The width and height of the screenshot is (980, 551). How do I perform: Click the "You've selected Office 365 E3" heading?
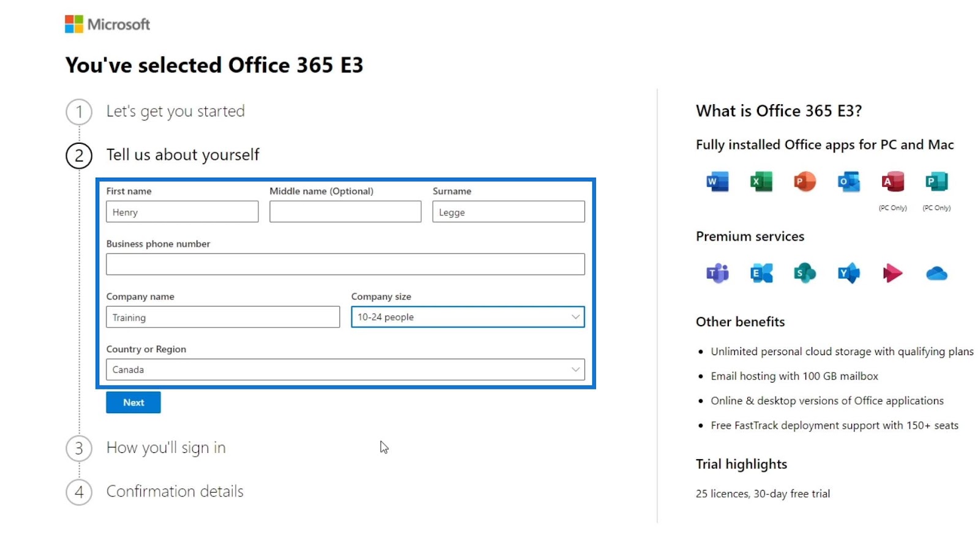click(x=214, y=65)
